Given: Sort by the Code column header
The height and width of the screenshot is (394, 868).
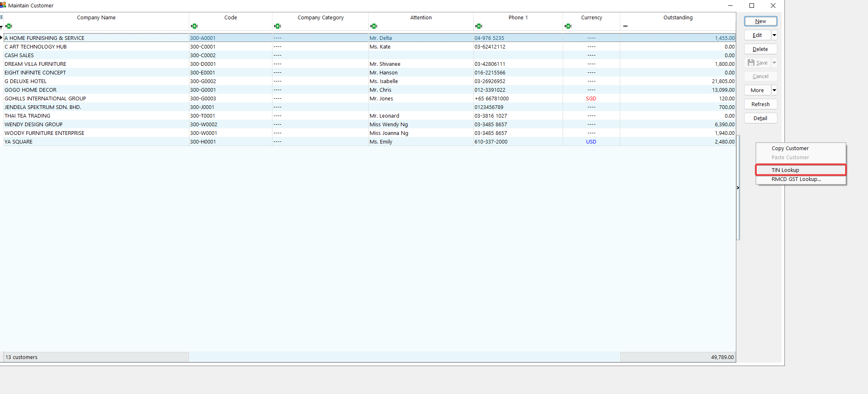Looking at the screenshot, I should coord(230,17).
